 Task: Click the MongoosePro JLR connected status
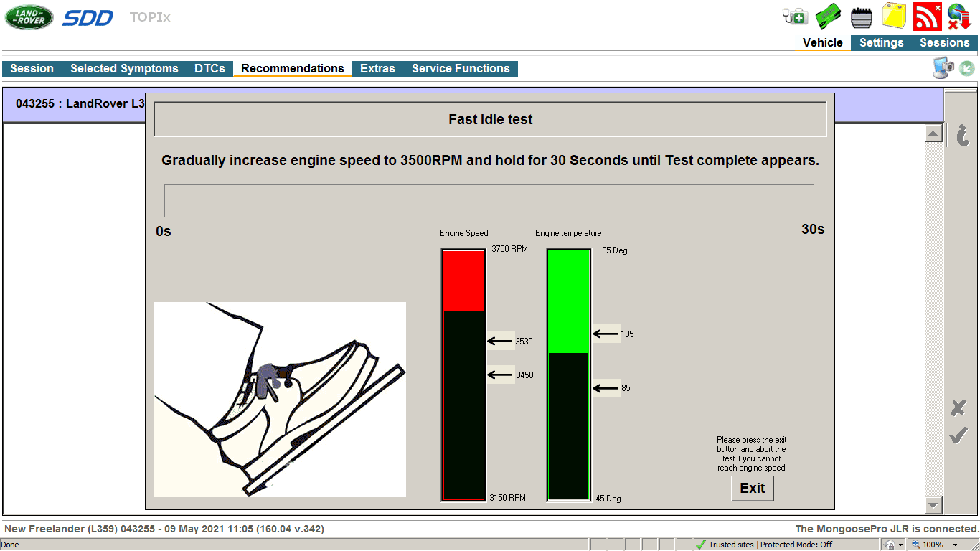coord(887,529)
